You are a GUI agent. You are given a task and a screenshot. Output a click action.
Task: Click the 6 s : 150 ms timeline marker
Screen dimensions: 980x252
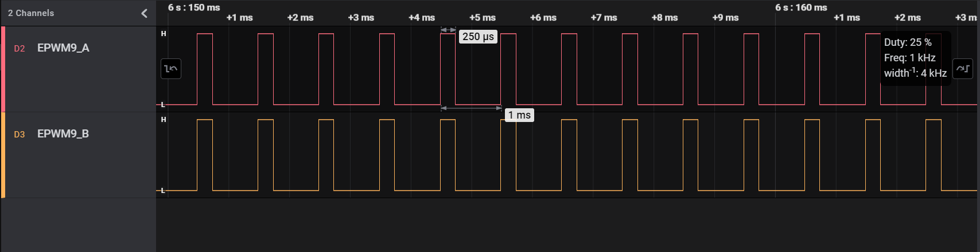pos(194,7)
